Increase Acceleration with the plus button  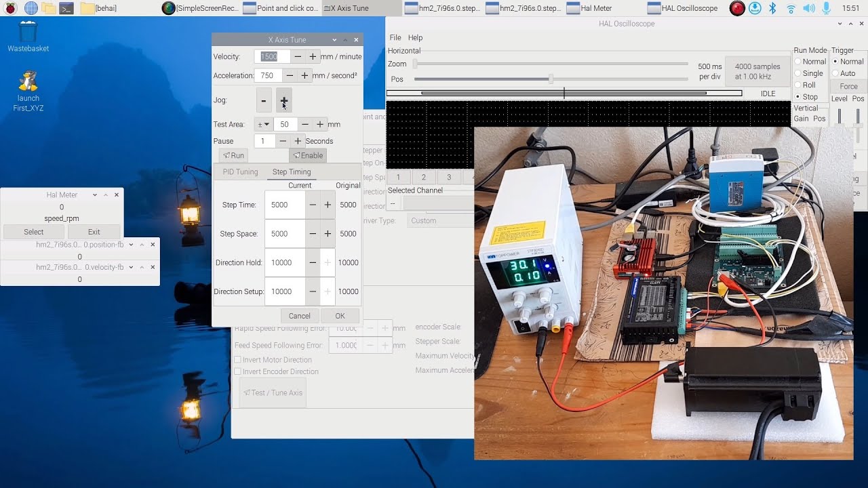click(304, 76)
